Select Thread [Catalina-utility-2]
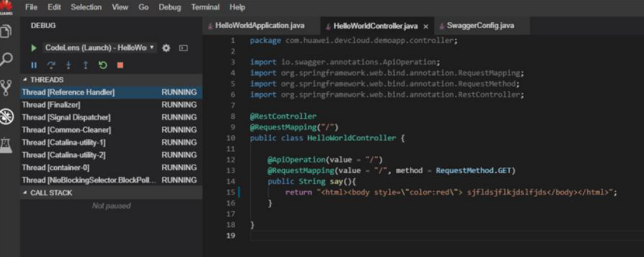 pos(111,155)
